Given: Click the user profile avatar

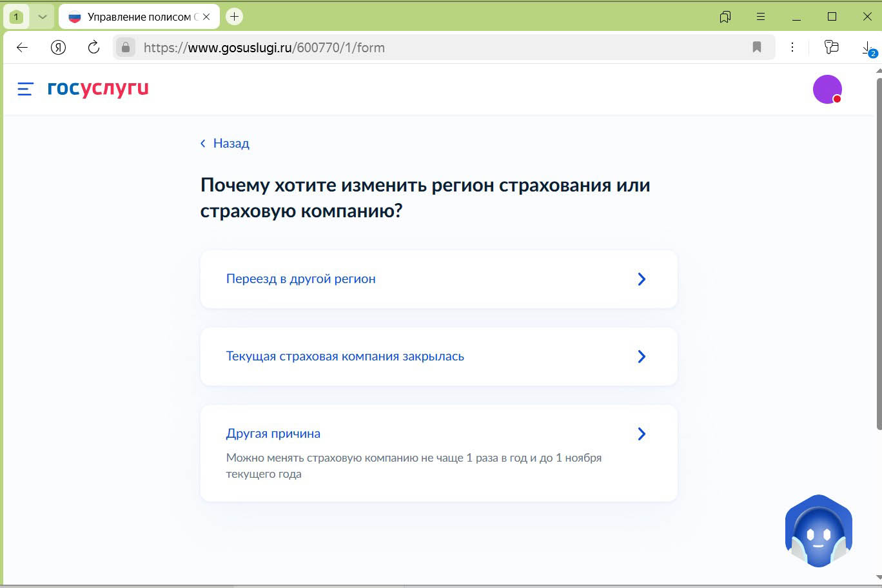Looking at the screenshot, I should [828, 89].
